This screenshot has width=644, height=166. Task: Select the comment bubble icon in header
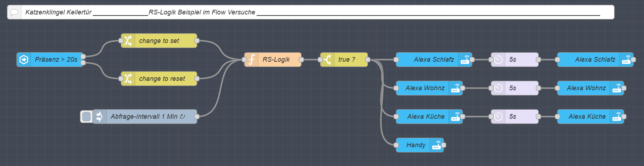(14, 12)
